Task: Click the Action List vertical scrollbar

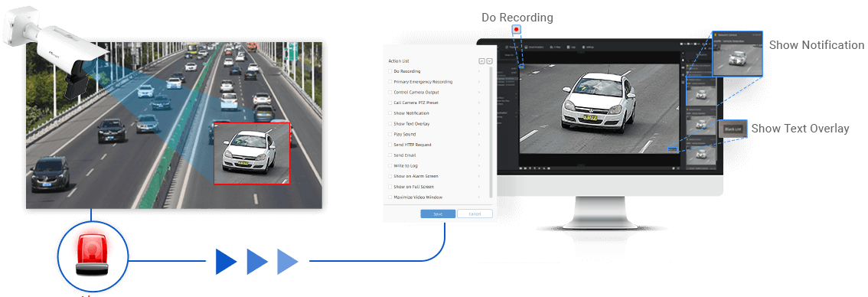Action: [491, 132]
